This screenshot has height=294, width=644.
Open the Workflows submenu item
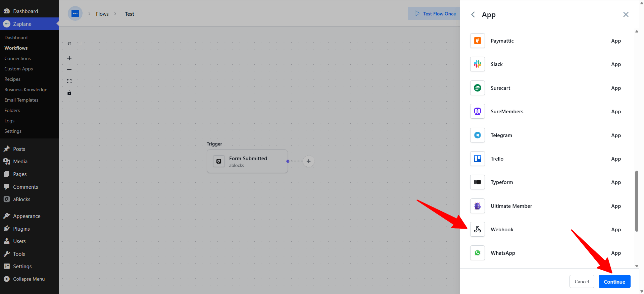pos(16,48)
